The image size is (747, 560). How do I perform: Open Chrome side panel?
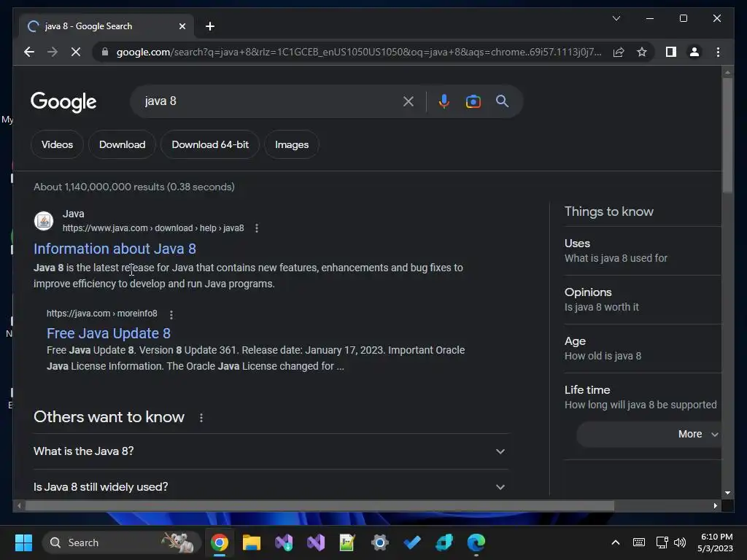671,52
